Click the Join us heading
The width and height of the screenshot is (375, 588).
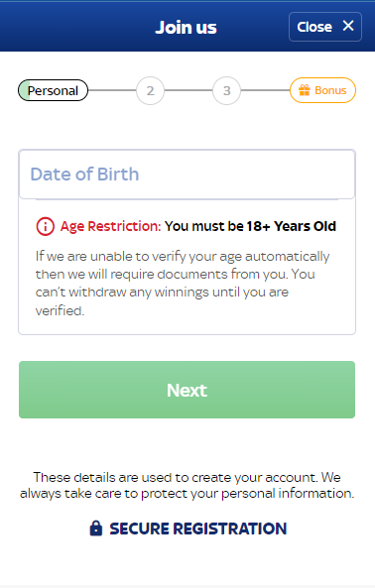[186, 27]
